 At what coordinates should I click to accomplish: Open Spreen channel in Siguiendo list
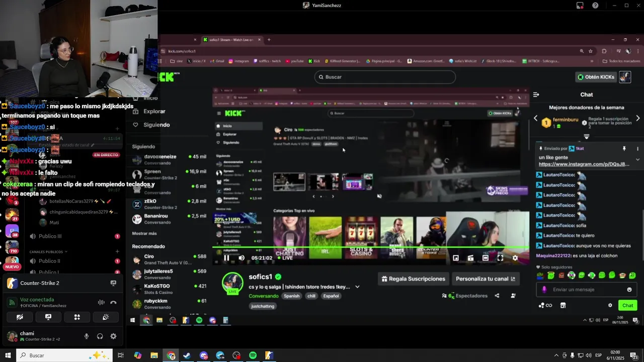[169, 174]
